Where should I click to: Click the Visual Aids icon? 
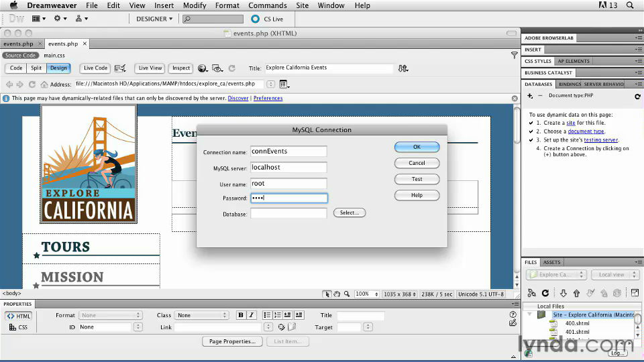point(217,68)
